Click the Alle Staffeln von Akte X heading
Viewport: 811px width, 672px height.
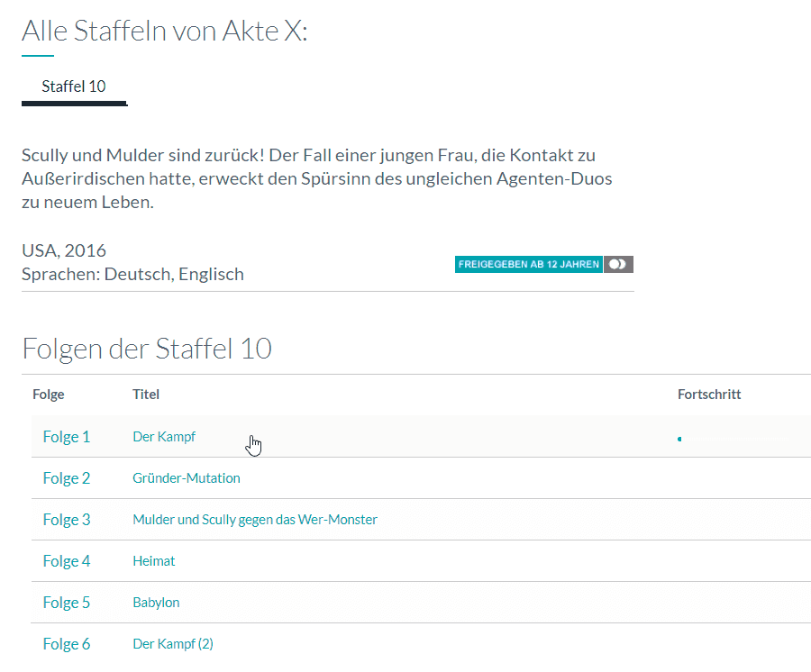(x=165, y=31)
